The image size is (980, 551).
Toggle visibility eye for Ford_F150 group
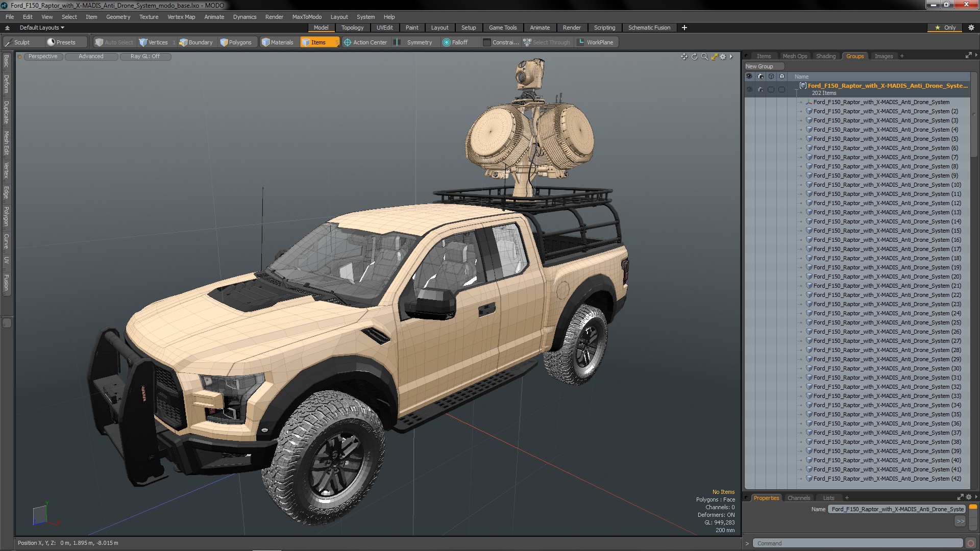click(x=749, y=89)
